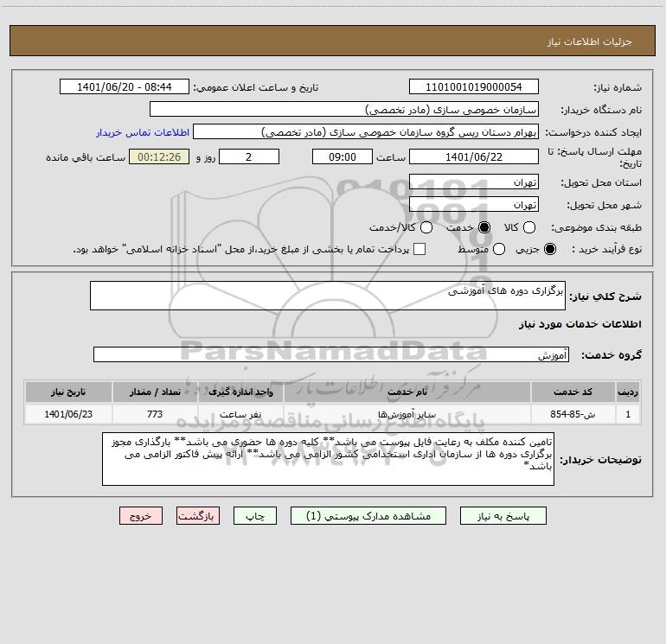
Task: Click the سایر آموزش‌ها service name cell
Action: [407, 414]
